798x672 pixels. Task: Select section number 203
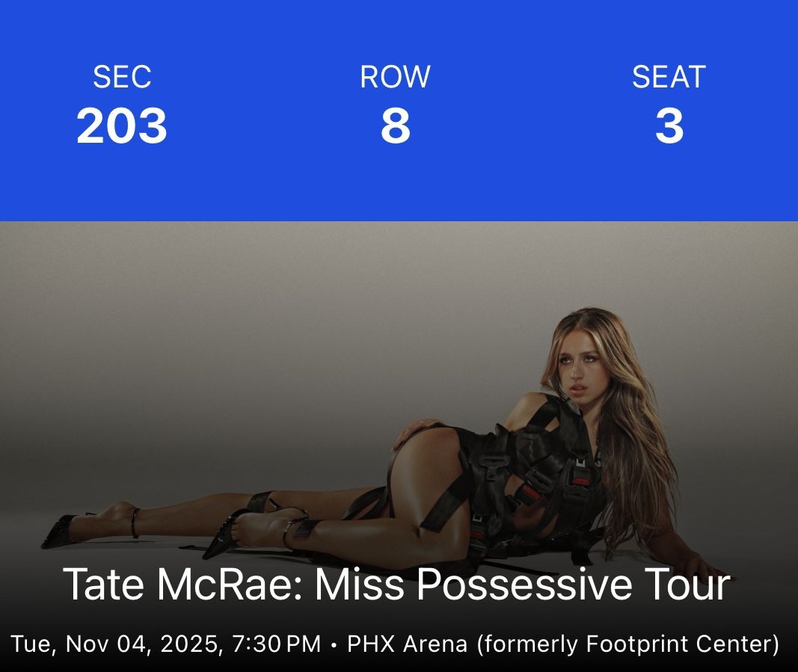(x=121, y=126)
